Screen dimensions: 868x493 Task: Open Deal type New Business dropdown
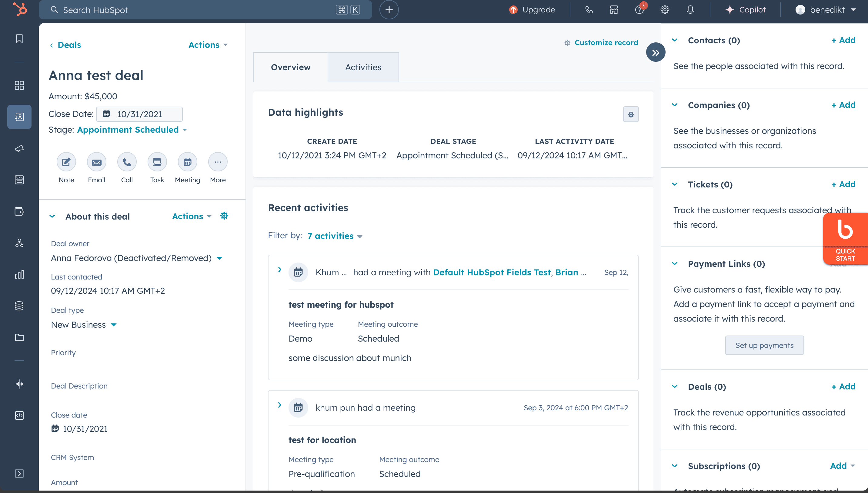[84, 325]
